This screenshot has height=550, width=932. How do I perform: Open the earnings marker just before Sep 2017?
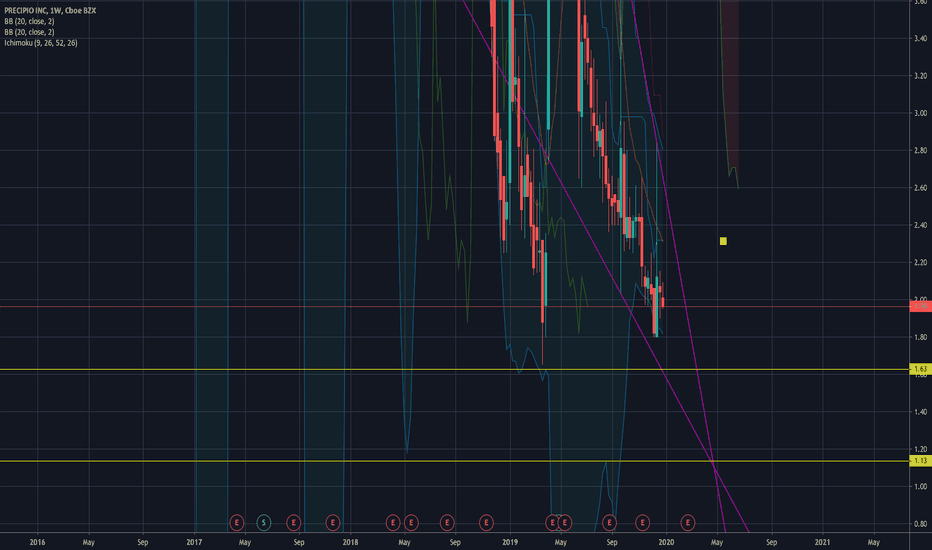(293, 523)
